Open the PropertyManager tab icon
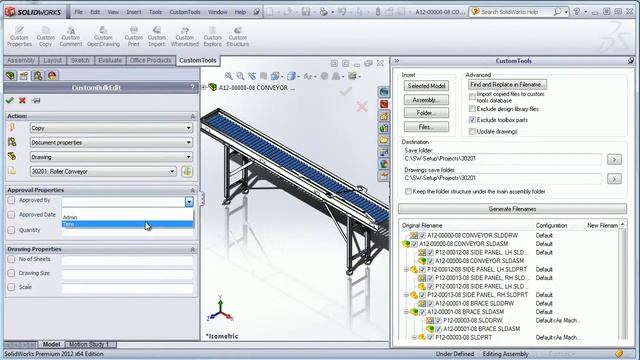This screenshot has height=360, width=640. click(x=24, y=76)
